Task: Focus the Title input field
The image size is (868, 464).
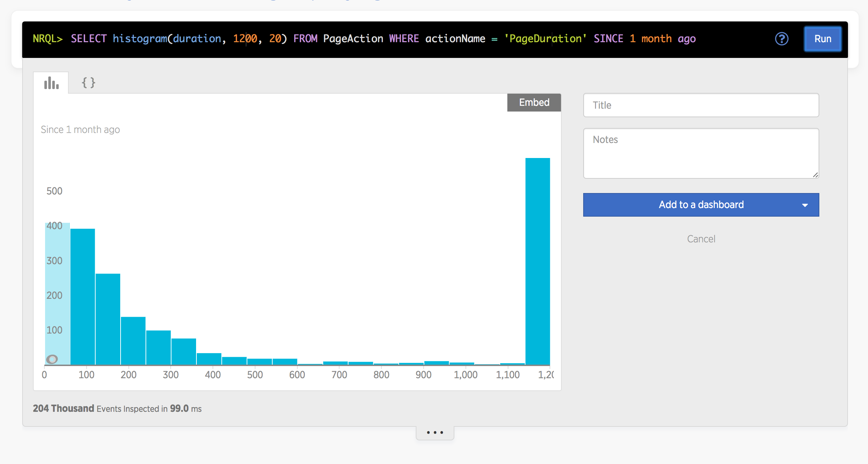Action: point(701,105)
